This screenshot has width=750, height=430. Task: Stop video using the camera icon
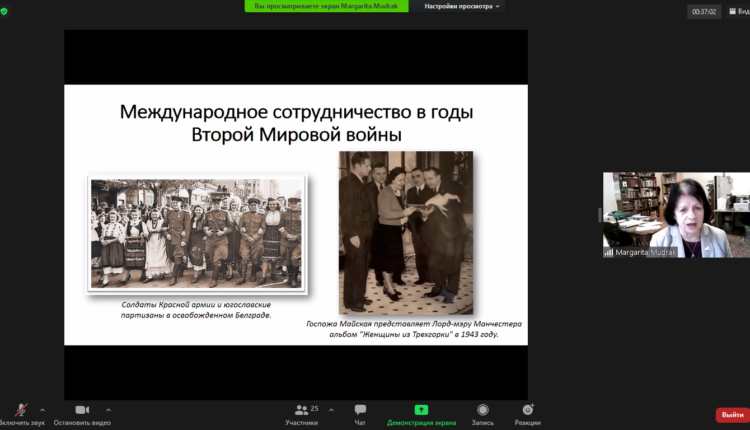tap(82, 410)
